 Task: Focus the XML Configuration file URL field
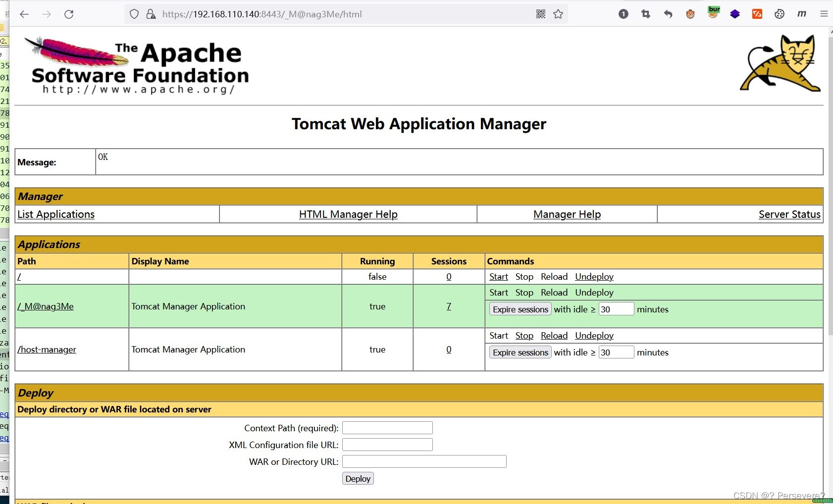387,445
